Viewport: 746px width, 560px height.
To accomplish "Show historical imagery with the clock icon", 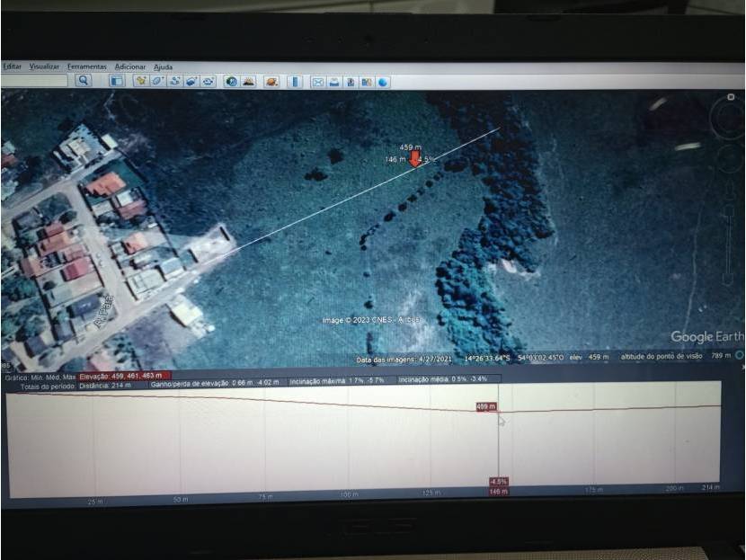I will (231, 82).
